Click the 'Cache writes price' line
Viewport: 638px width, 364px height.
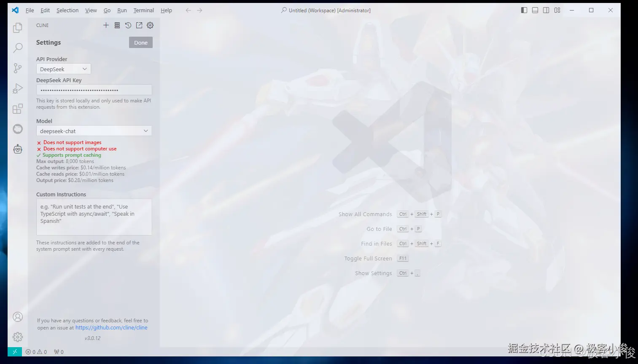(81, 168)
